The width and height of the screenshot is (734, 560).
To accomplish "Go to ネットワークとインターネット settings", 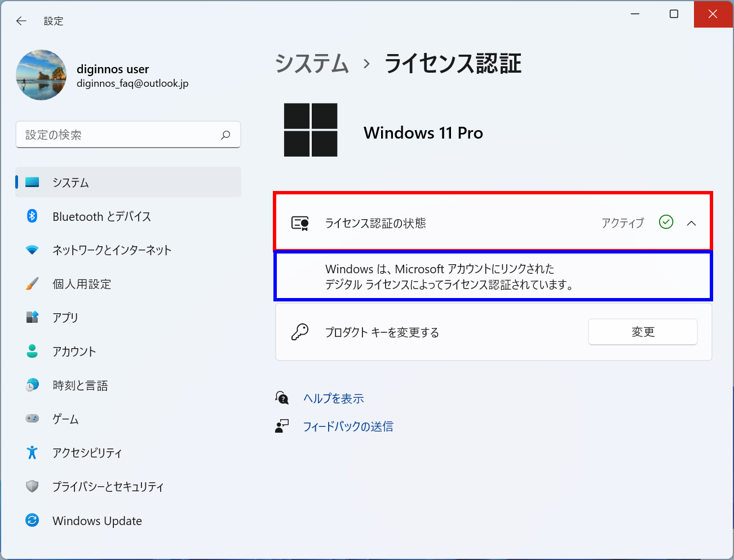I will [x=129, y=250].
